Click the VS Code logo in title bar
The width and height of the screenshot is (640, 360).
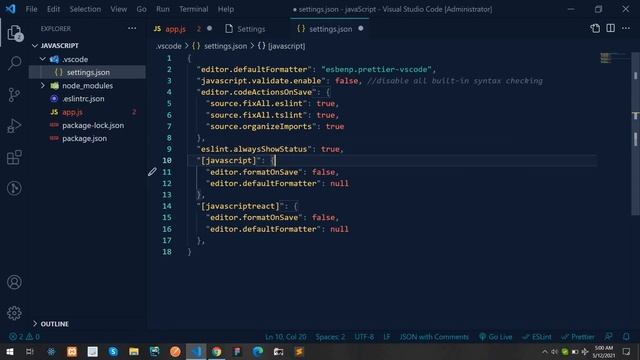tap(11, 9)
